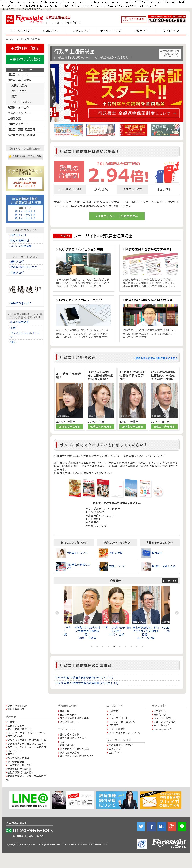Viewport: 192px width, 868px height.
Task: Click the LINE@ friend registration banner
Action: 29,800
